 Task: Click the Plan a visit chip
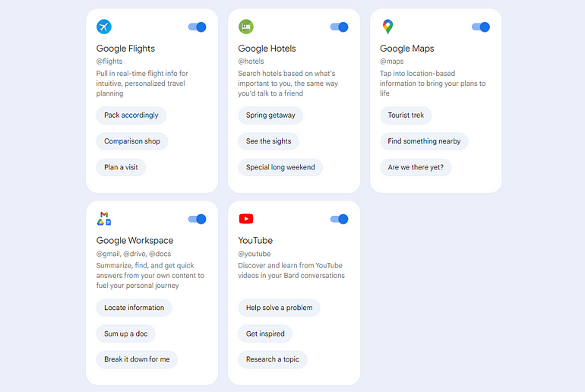pos(121,167)
